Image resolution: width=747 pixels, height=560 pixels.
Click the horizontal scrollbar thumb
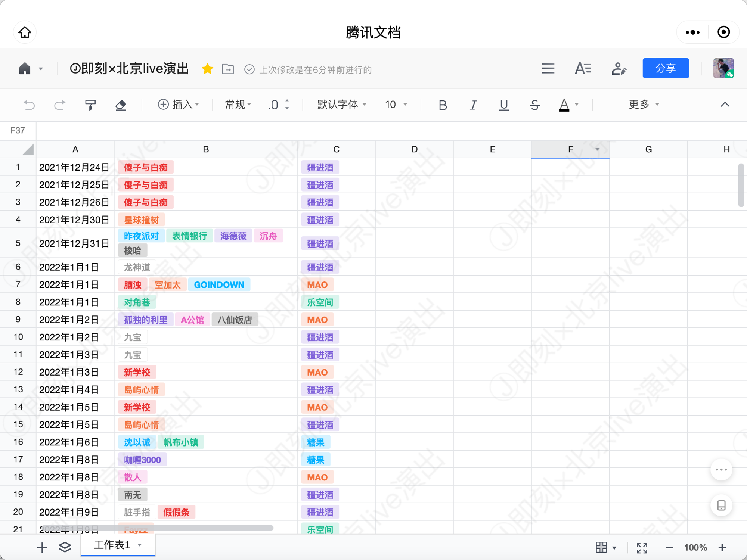tap(157, 528)
